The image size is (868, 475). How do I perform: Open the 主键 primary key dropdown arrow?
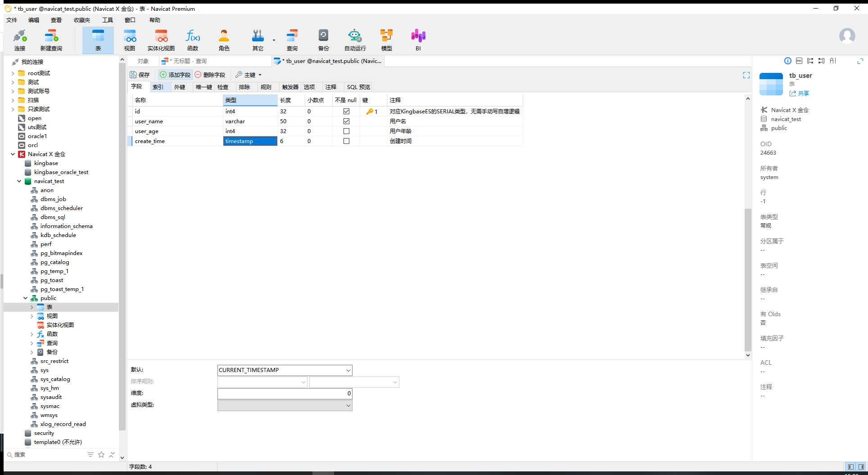point(260,75)
